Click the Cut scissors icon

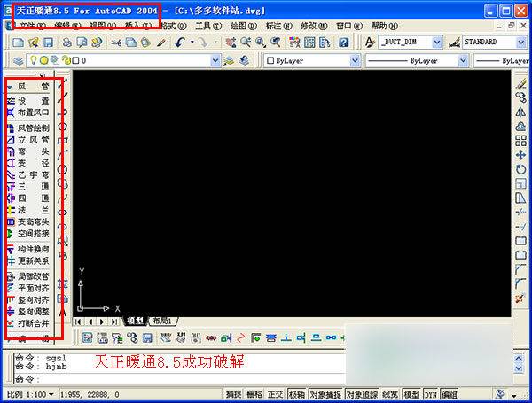click(116, 43)
